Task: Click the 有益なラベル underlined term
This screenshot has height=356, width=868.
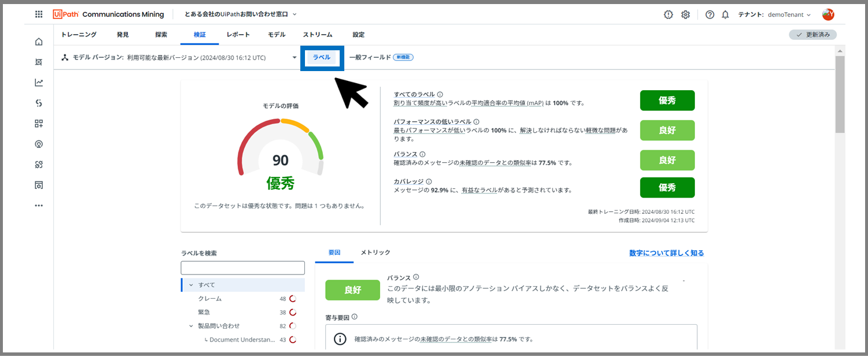Action: coord(479,190)
